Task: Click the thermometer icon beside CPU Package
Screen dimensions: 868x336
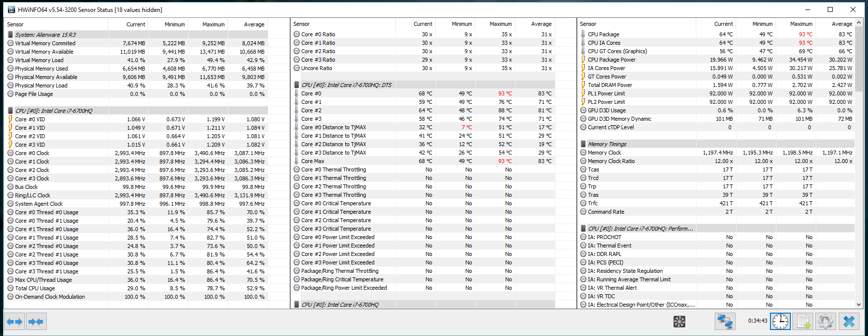Action: (x=583, y=34)
